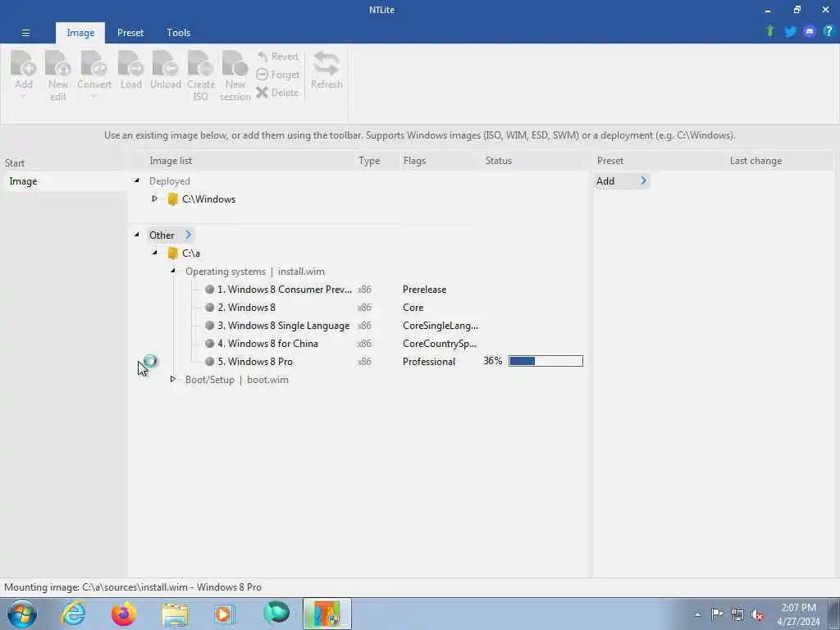Screen dimensions: 840x630
Task: Click the Windows Start orb
Action: pyautogui.click(x=22, y=614)
